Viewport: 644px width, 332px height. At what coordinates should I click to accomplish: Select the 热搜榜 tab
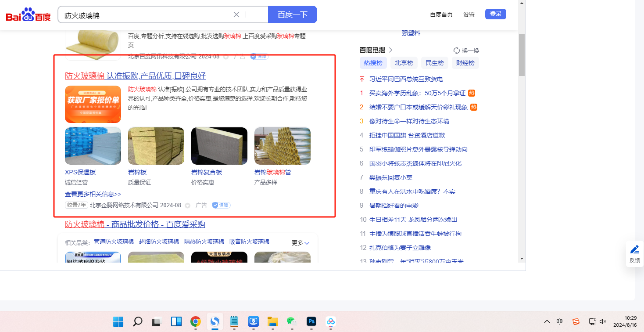[373, 63]
